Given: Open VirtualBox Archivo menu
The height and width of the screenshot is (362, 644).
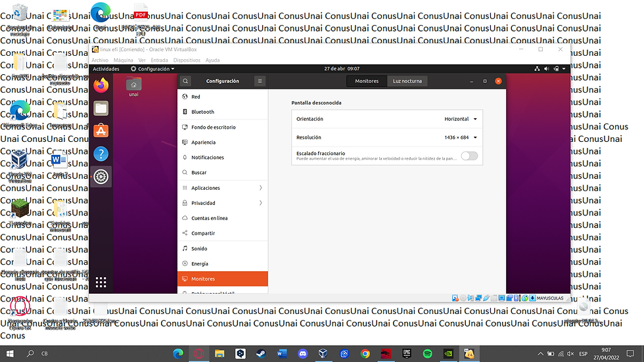Looking at the screenshot, I should (x=100, y=60).
